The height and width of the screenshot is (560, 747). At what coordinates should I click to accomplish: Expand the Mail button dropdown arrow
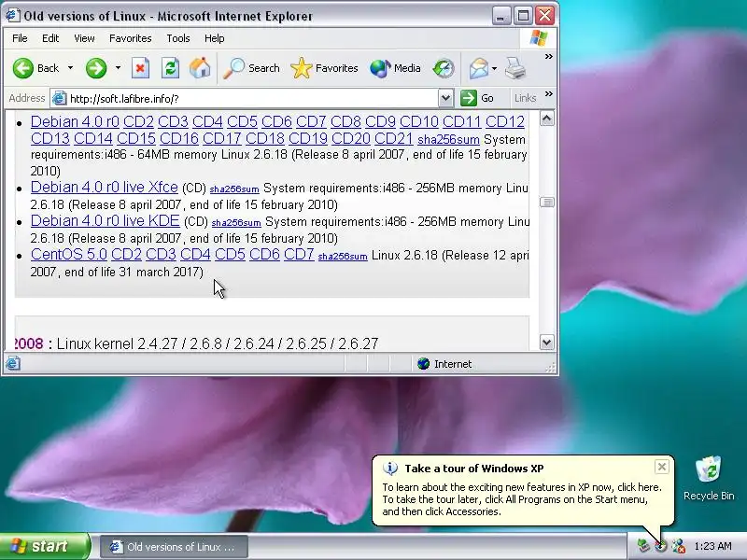[494, 68]
